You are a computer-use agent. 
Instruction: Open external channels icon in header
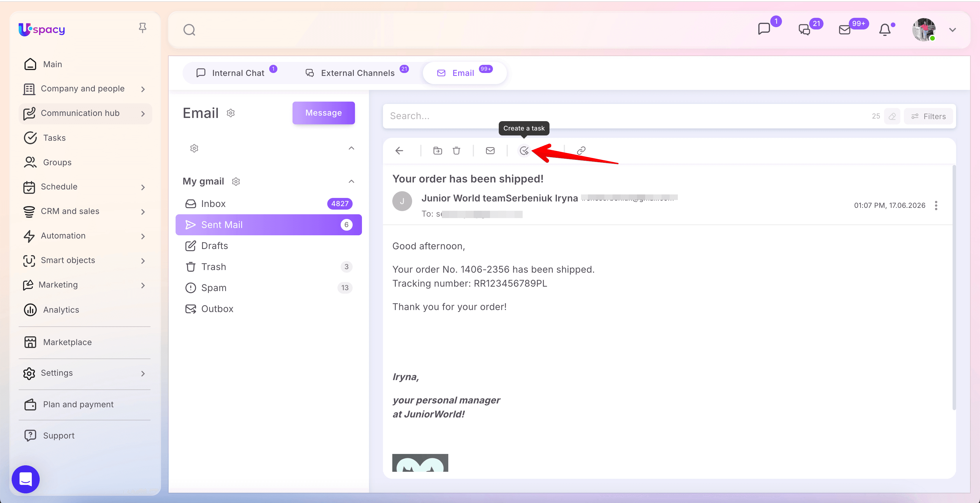click(804, 29)
